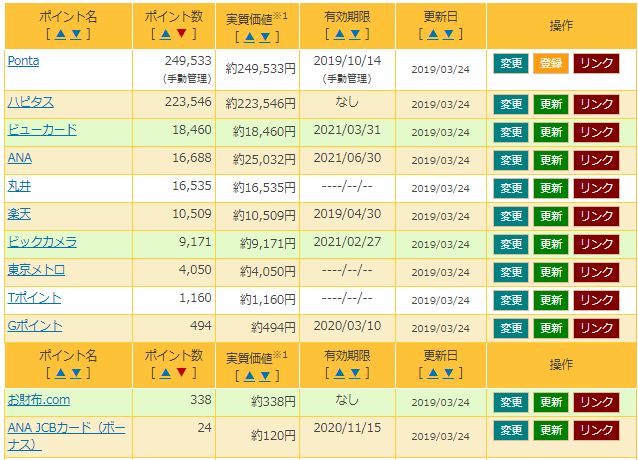Viewport: 638px width, 460px height.
Task: Sort 有効期限 ascending in top header
Action: [x=339, y=34]
